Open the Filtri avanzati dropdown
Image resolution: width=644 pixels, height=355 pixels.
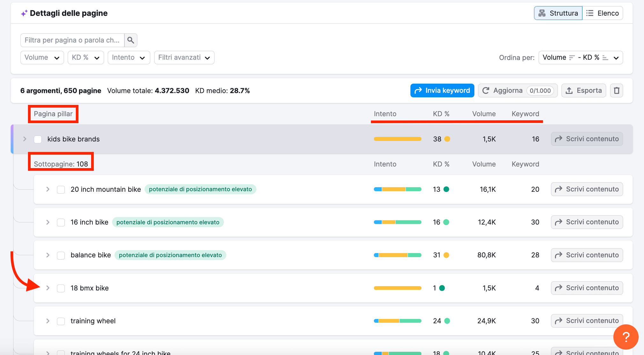184,58
